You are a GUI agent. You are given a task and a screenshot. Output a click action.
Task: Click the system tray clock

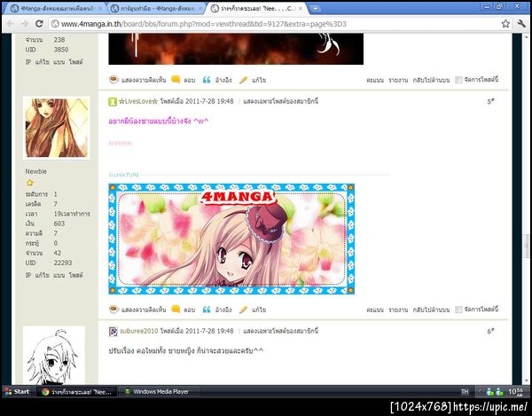[x=516, y=391]
